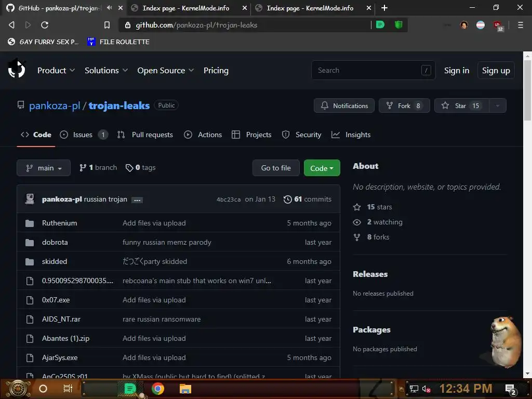Open the Insights tab
The image size is (532, 399).
pyautogui.click(x=351, y=135)
